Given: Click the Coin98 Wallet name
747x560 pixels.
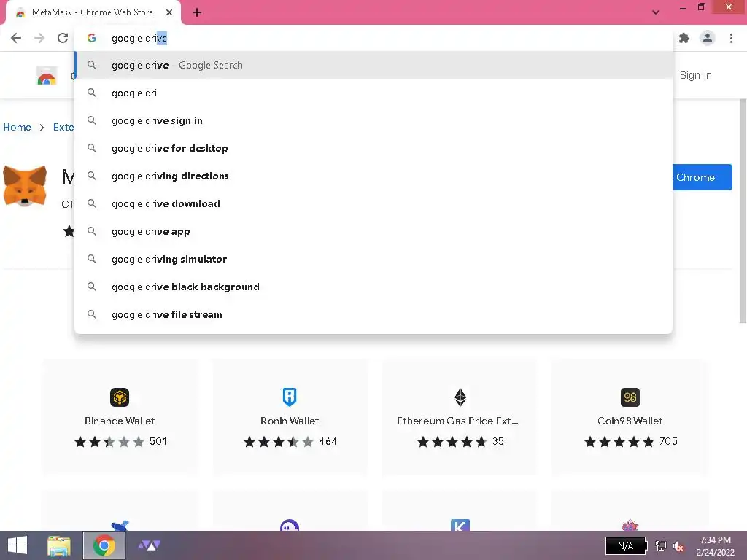Looking at the screenshot, I should coord(630,421).
